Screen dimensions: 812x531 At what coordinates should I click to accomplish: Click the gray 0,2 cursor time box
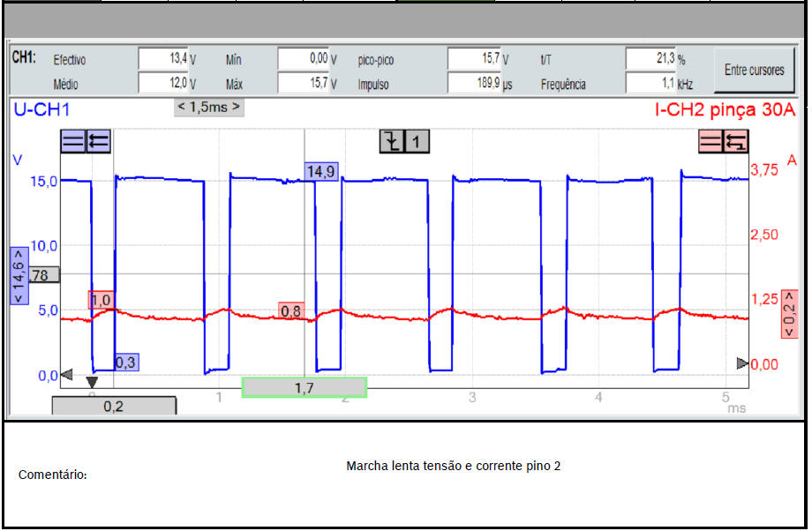(114, 407)
